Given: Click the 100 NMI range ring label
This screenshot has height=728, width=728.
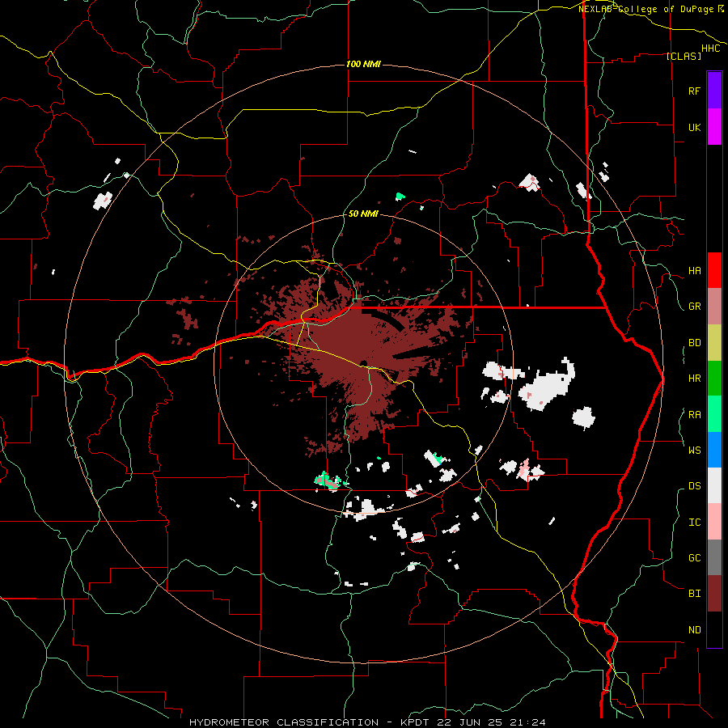Looking at the screenshot, I should 363,64.
